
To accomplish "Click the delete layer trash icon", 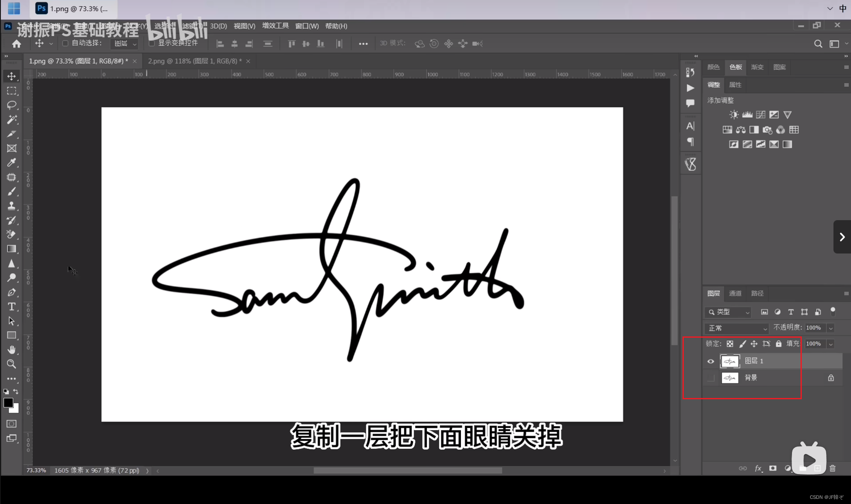I will click(832, 469).
